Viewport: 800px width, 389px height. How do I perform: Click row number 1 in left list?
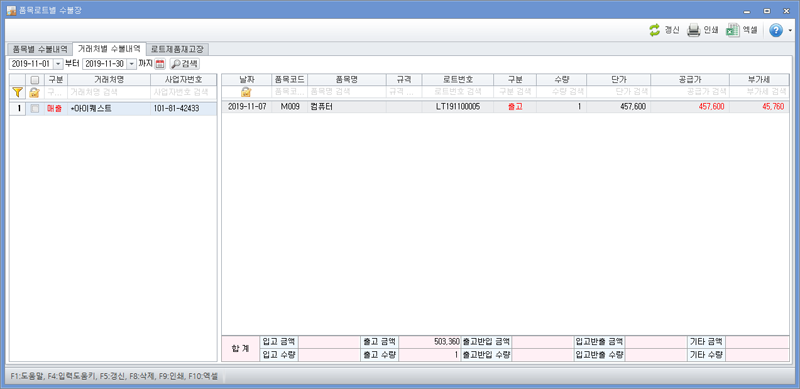click(18, 108)
